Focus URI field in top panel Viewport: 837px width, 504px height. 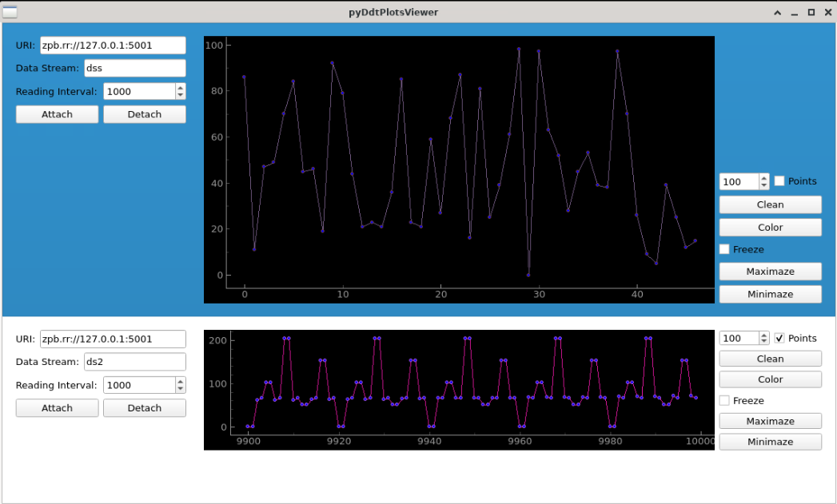[x=114, y=46]
